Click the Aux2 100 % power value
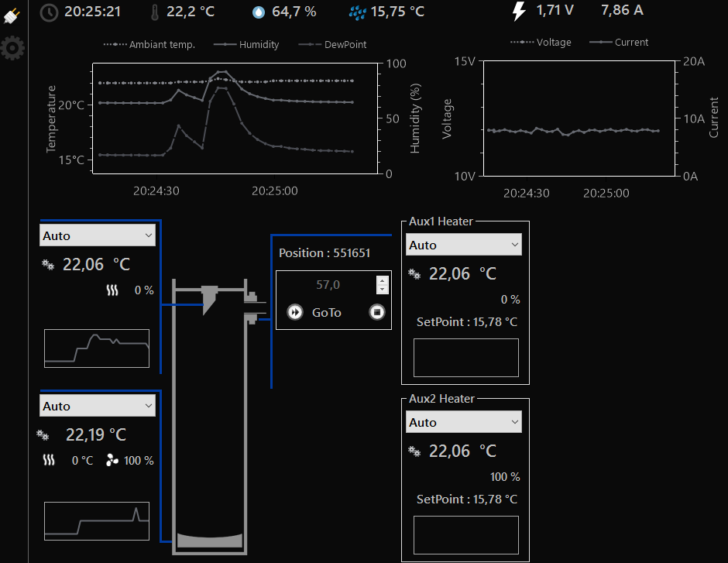 (x=505, y=477)
